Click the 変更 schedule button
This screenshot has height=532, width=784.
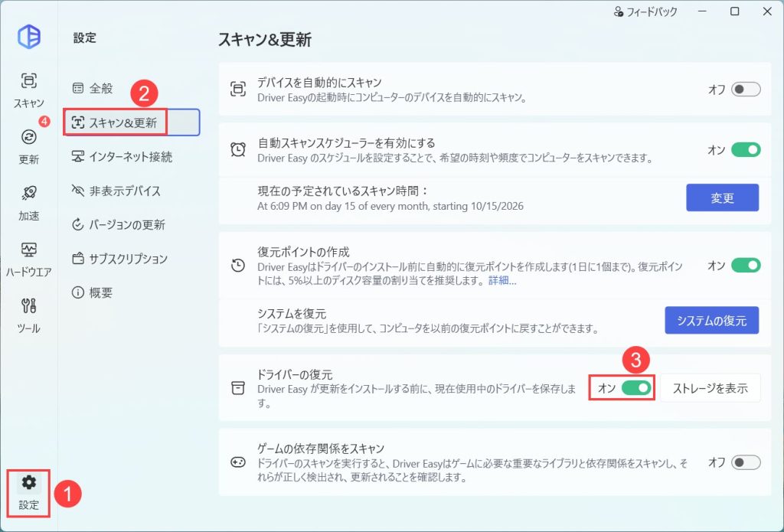723,197
